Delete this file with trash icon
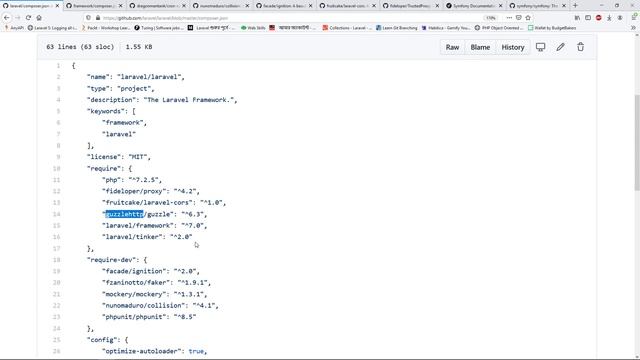This screenshot has height=360, width=640. pyautogui.click(x=580, y=47)
